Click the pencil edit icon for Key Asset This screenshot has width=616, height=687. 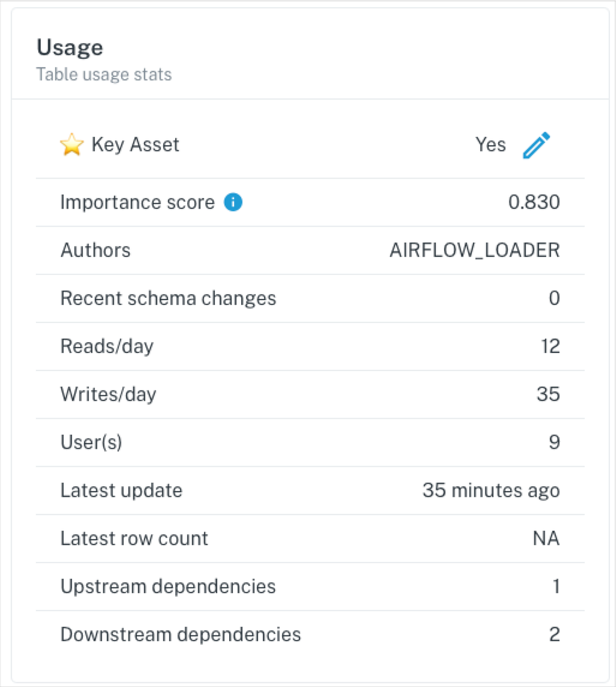click(536, 145)
